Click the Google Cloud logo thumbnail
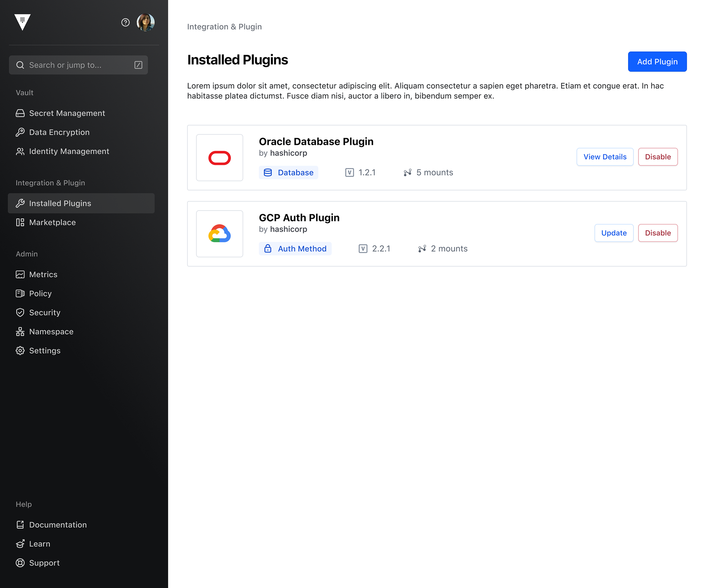The width and height of the screenshot is (706, 588). point(220,234)
